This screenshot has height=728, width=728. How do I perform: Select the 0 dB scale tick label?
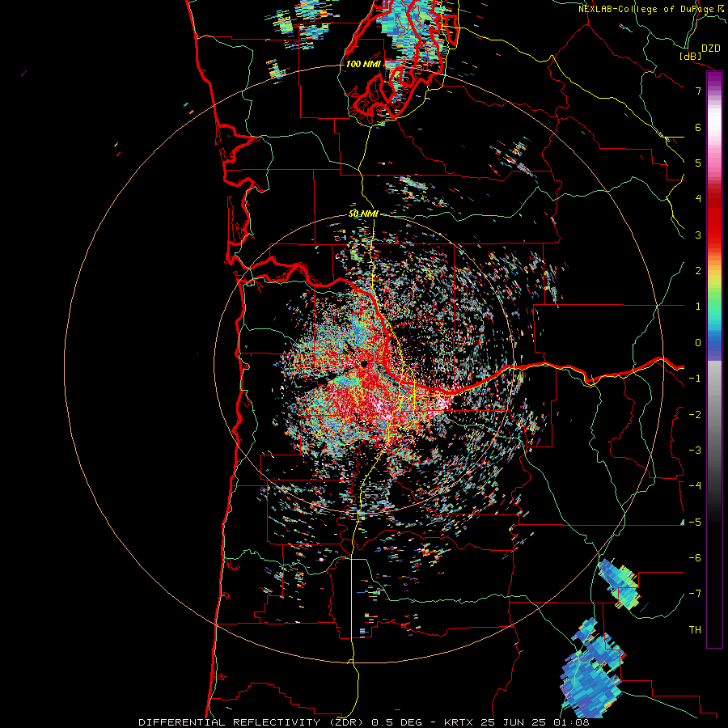click(x=698, y=343)
